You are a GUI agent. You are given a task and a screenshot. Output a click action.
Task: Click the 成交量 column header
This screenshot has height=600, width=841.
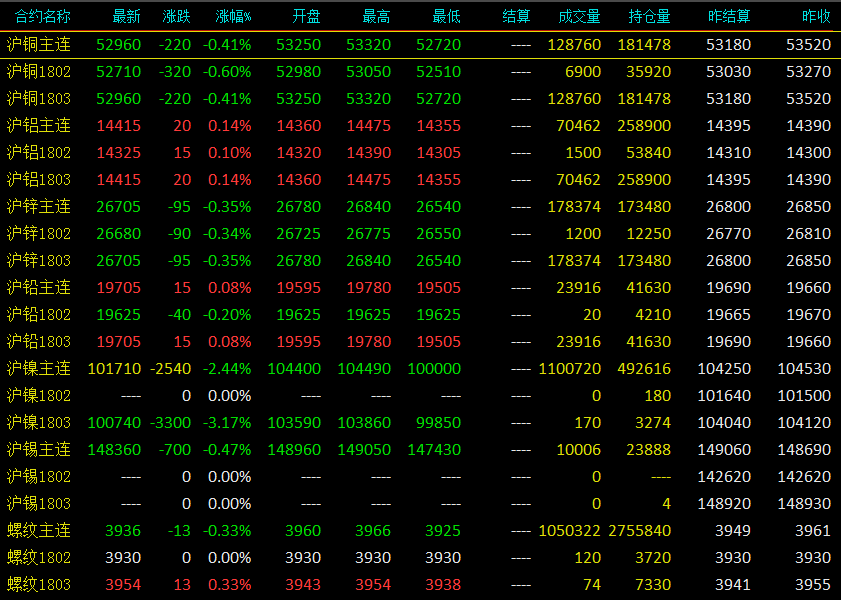[579, 17]
